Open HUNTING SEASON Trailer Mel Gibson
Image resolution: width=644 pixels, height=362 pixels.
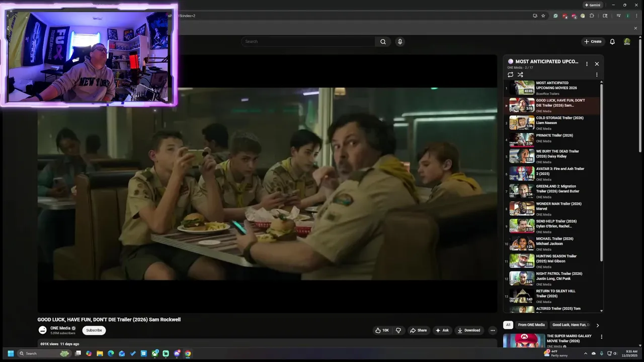click(551, 261)
